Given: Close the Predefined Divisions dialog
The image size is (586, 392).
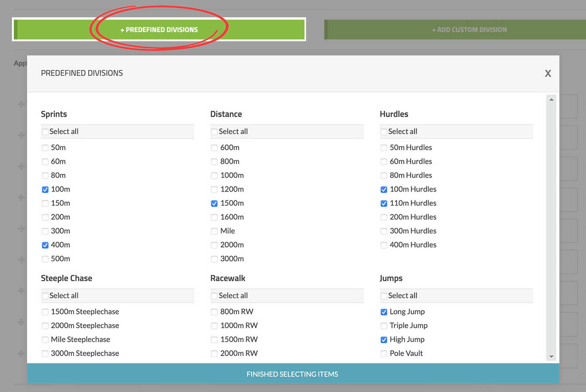Looking at the screenshot, I should [x=548, y=74].
